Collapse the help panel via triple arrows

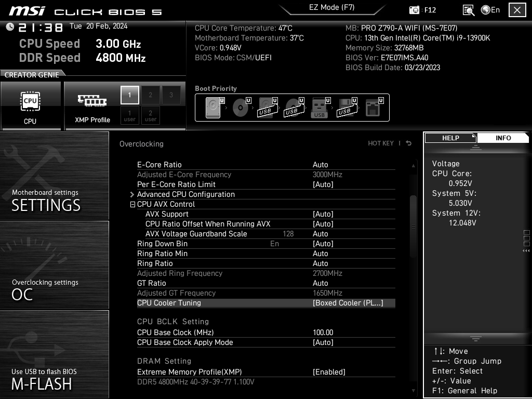526,251
